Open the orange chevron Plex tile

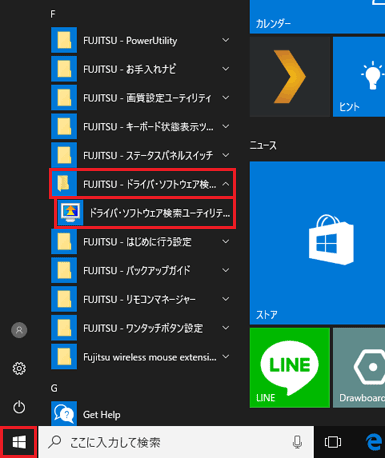click(290, 77)
